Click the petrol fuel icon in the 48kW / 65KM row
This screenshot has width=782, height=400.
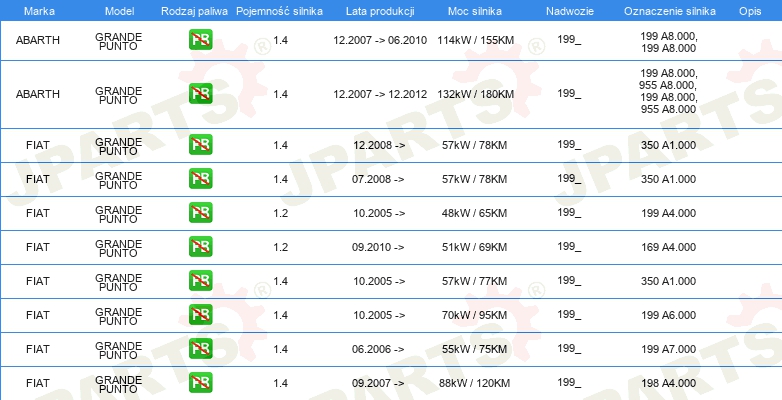click(x=200, y=212)
